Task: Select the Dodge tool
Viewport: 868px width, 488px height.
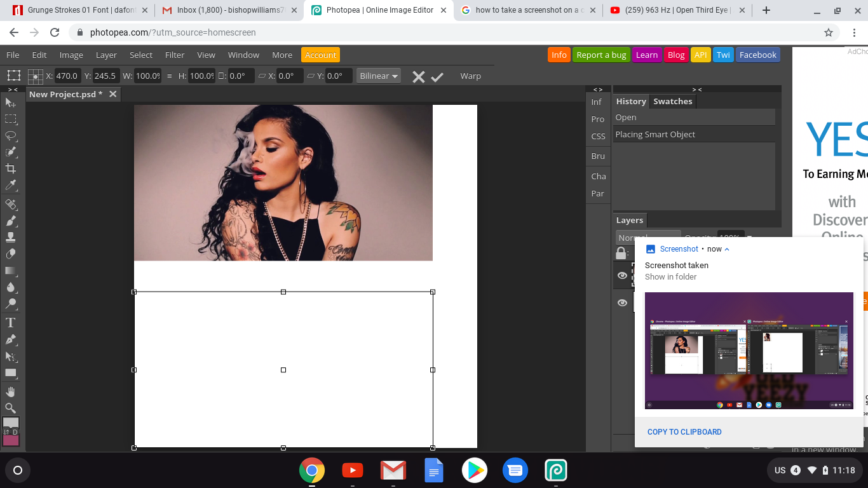Action: tap(11, 303)
